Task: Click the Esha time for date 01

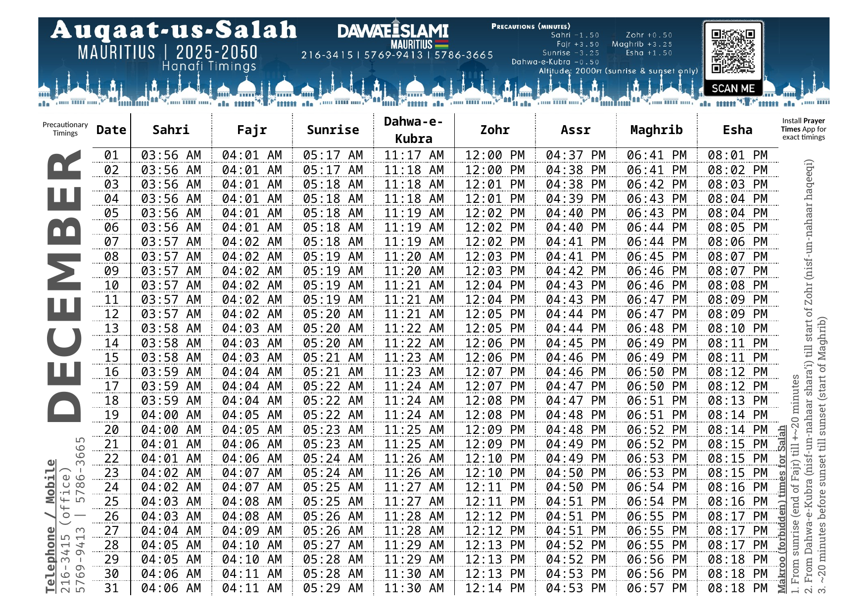Action: pos(737,155)
